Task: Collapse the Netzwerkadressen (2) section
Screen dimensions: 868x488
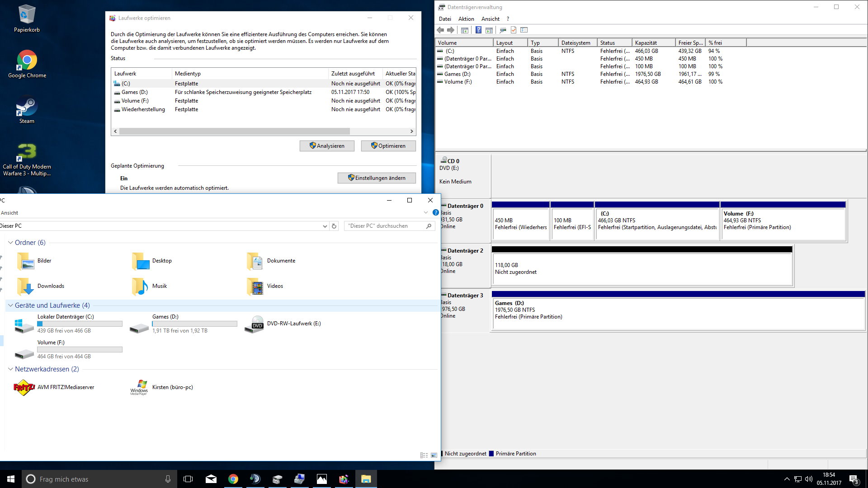Action: (x=10, y=369)
